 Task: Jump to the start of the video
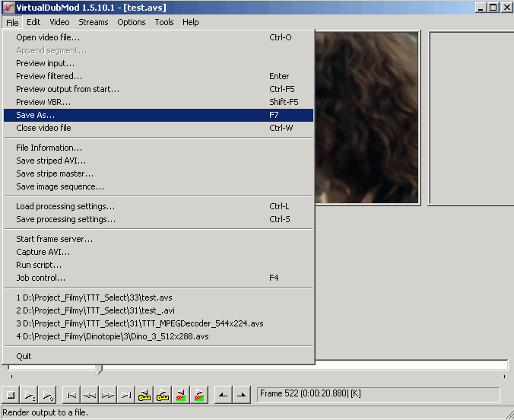71,395
